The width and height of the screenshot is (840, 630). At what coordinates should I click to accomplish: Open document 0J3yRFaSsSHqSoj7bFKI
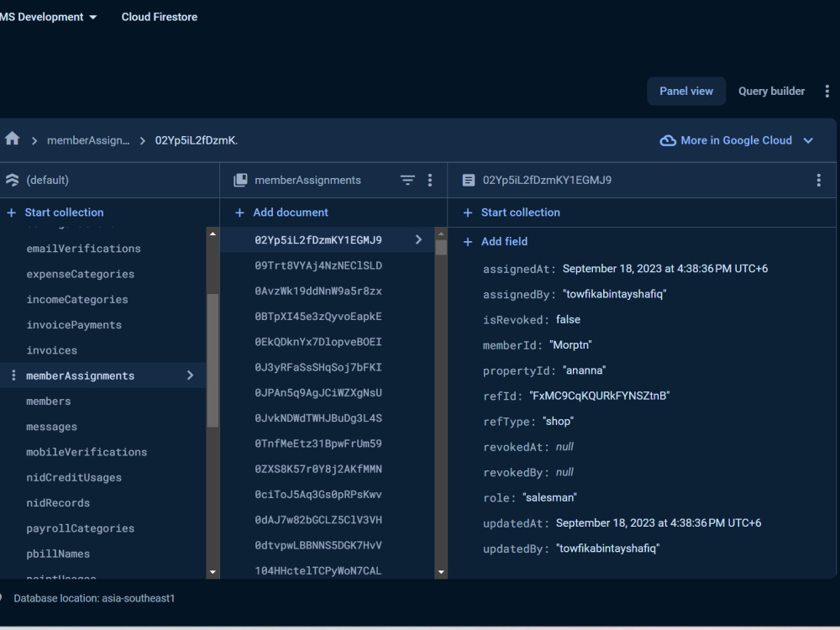(x=318, y=368)
